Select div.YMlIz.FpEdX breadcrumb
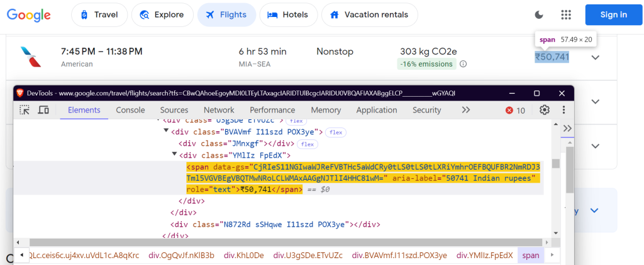The image size is (644, 265). 485,256
